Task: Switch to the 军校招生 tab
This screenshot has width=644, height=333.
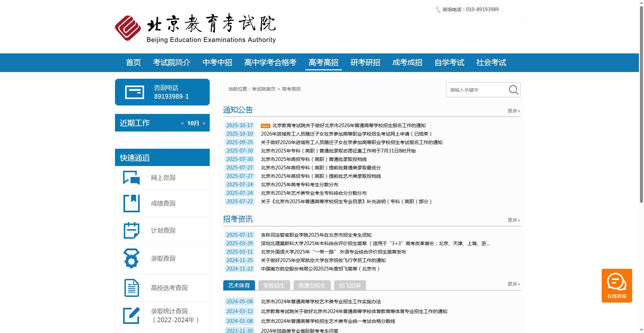Action: point(274,285)
